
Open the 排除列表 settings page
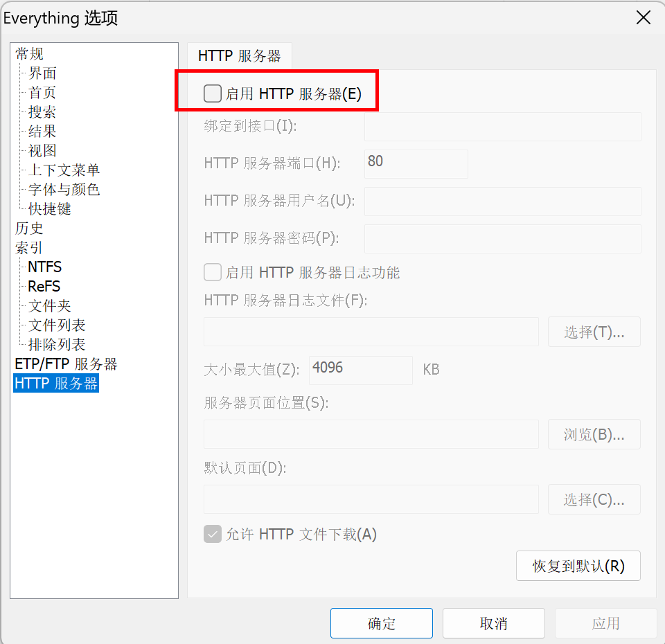57,345
